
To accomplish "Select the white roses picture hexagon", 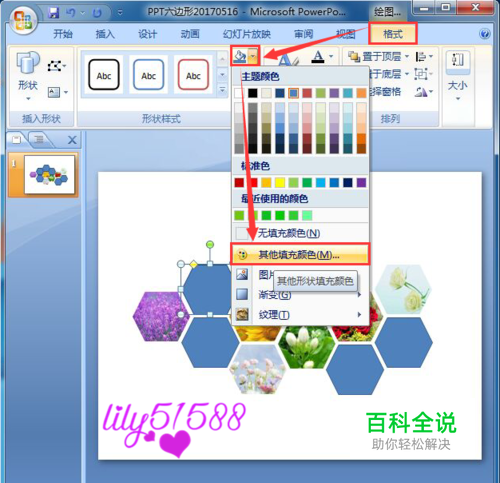I will 403,289.
